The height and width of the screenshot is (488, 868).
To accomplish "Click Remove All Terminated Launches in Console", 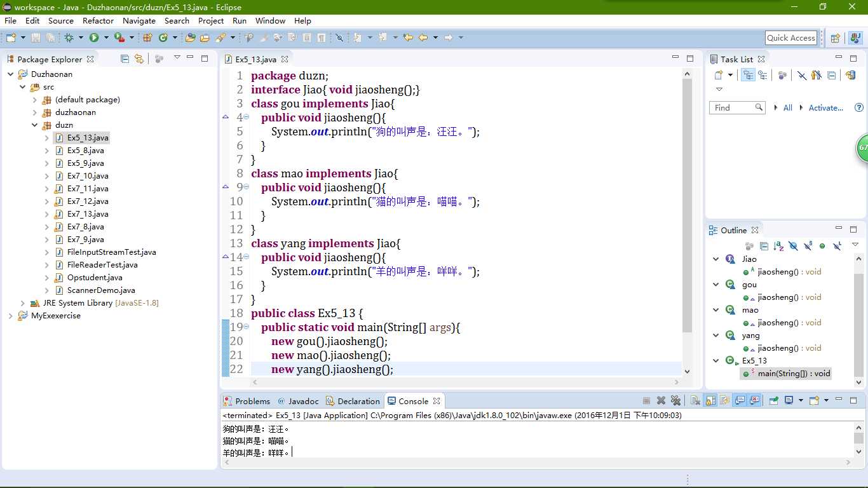I will point(676,401).
